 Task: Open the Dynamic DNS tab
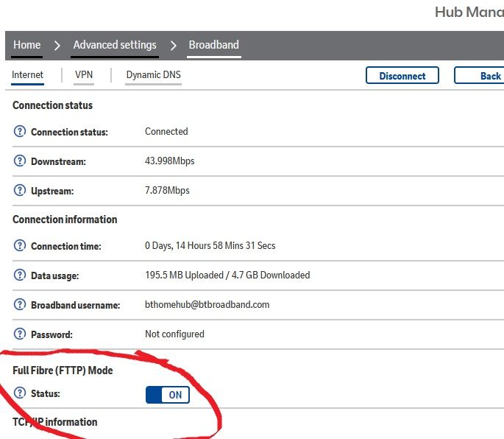pos(153,75)
